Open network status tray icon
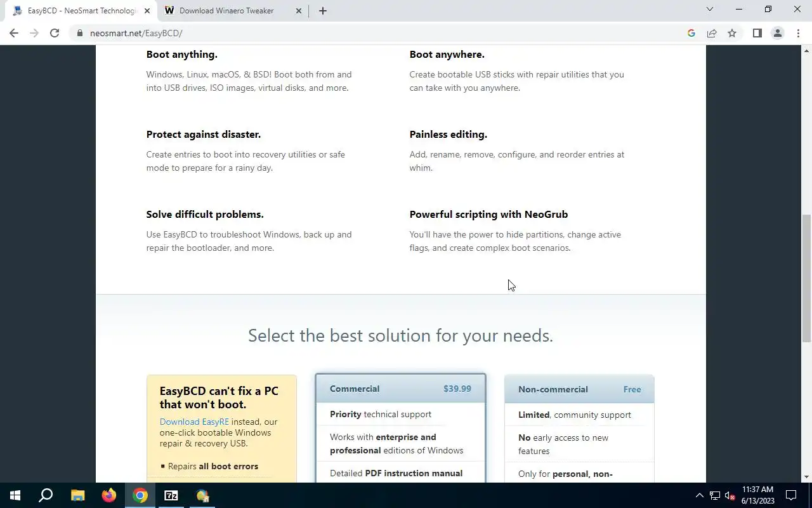Screen dimensions: 812x508 (x=715, y=495)
